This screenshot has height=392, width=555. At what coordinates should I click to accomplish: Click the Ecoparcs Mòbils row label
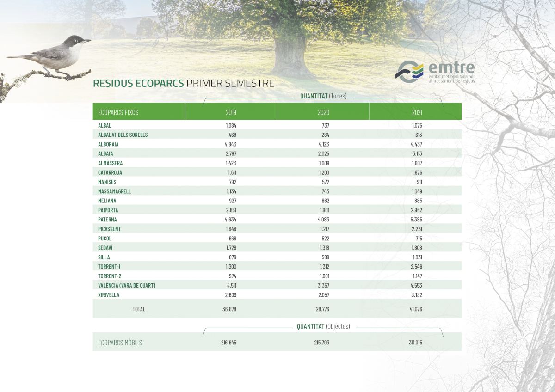tap(120, 343)
